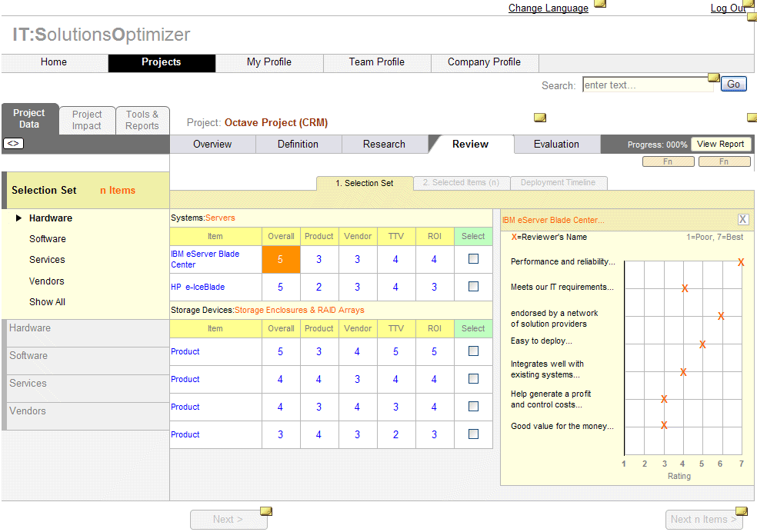Click the X marker for Easy to deploy
Viewport: 757px width, 532px height.
(702, 344)
